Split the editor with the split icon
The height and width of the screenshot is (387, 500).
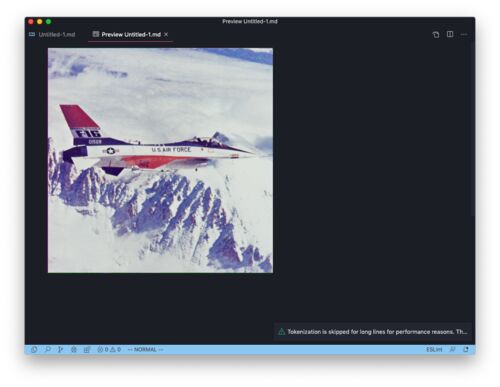(x=450, y=34)
